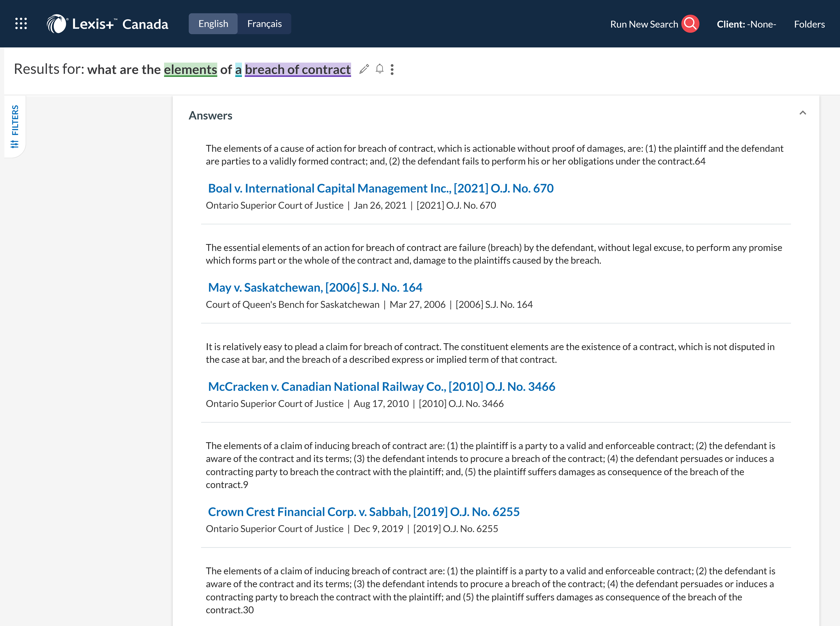Viewport: 840px width, 626px height.
Task: Click the Lexis+ Canada logo
Action: (x=107, y=24)
